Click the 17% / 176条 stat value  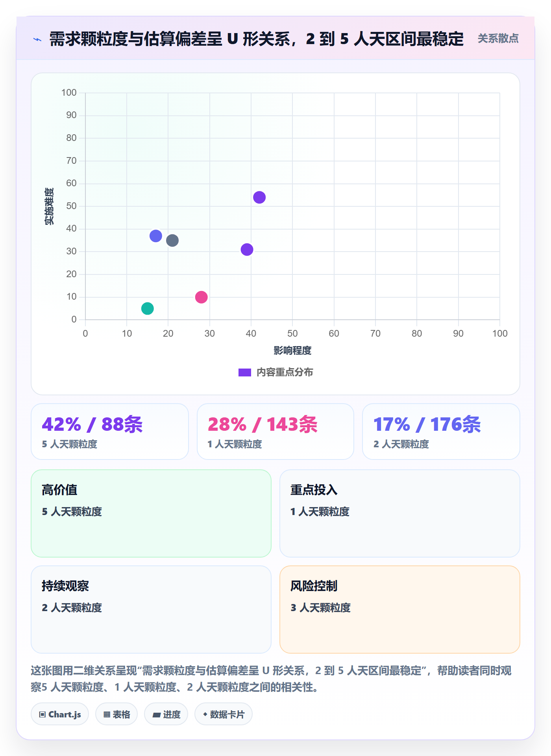[x=427, y=424]
